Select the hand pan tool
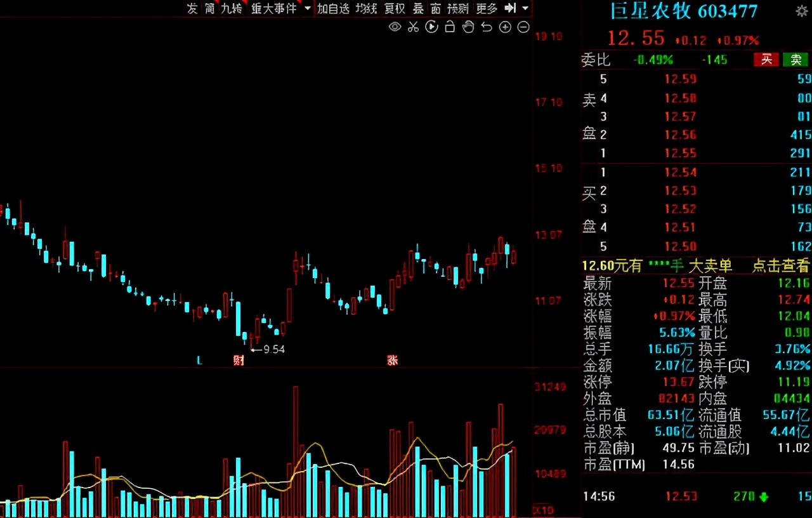The width and height of the screenshot is (812, 518). [468, 27]
